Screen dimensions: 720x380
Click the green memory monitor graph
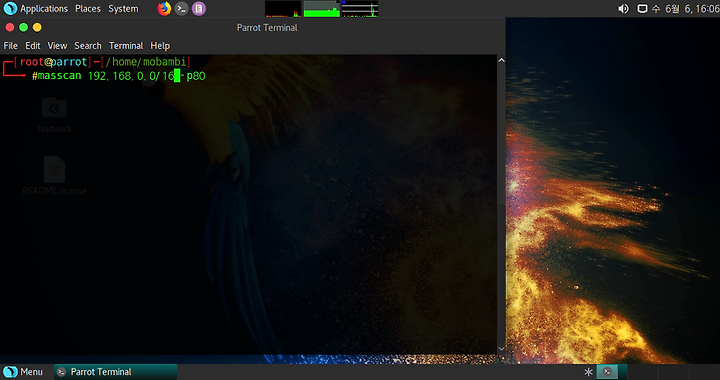(x=321, y=9)
